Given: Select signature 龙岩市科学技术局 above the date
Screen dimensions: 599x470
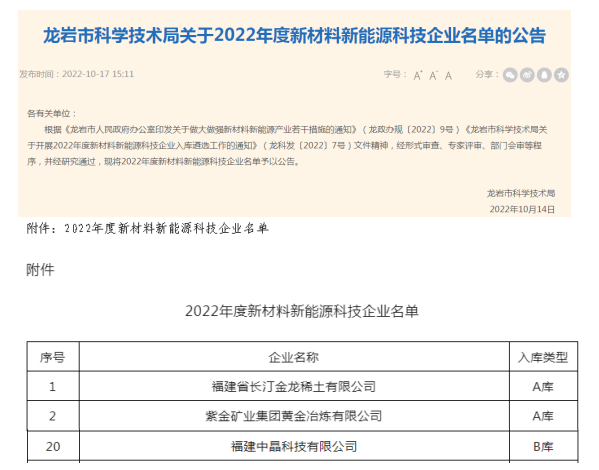Looking at the screenshot, I should pyautogui.click(x=521, y=193).
